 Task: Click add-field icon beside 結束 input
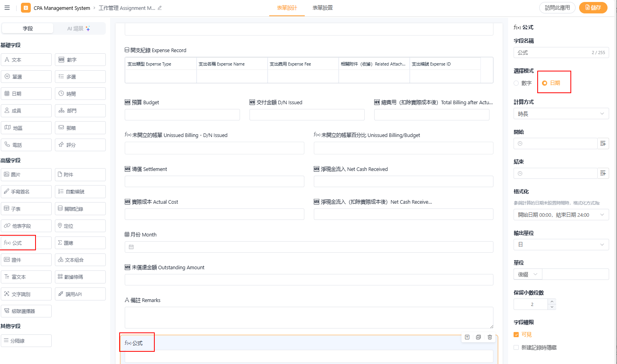(x=603, y=173)
